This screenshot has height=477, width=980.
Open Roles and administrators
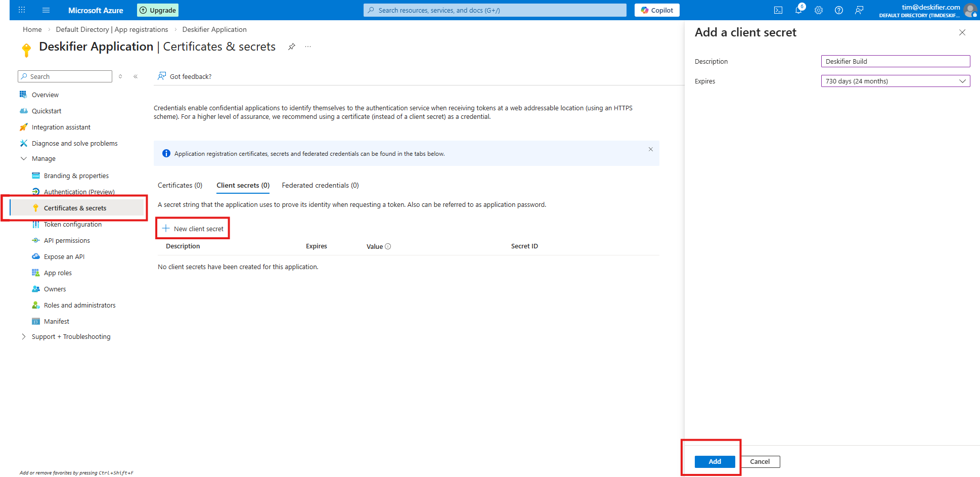click(79, 305)
